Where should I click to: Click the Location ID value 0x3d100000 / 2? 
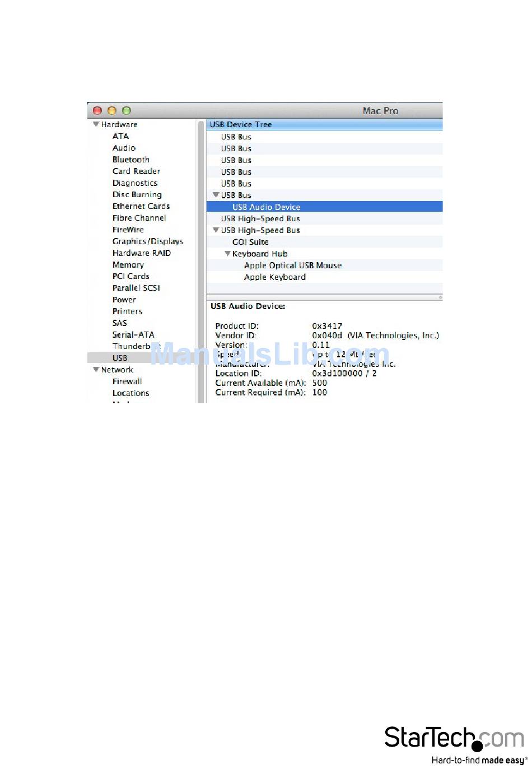point(344,374)
